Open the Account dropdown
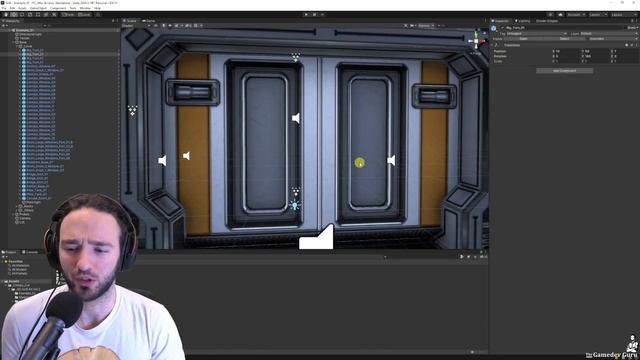640x360 pixels. (x=576, y=15)
